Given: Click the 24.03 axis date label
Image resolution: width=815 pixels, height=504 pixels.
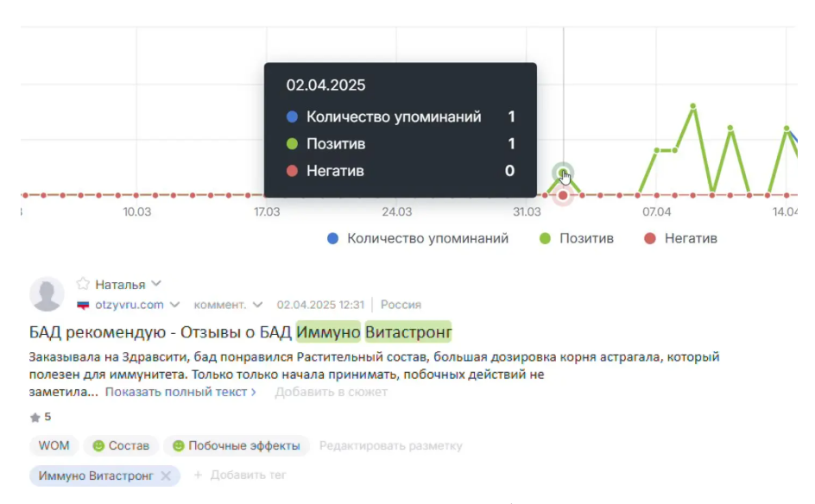Looking at the screenshot, I should point(396,212).
